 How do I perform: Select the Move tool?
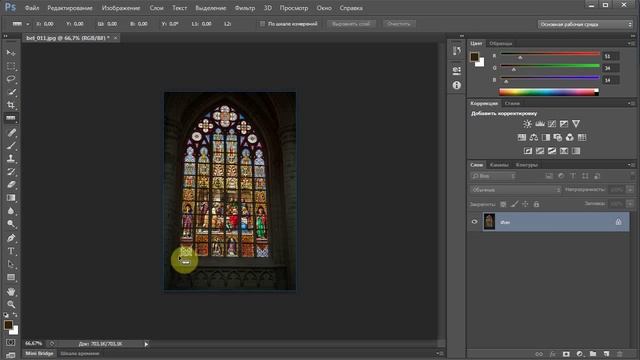click(x=11, y=53)
